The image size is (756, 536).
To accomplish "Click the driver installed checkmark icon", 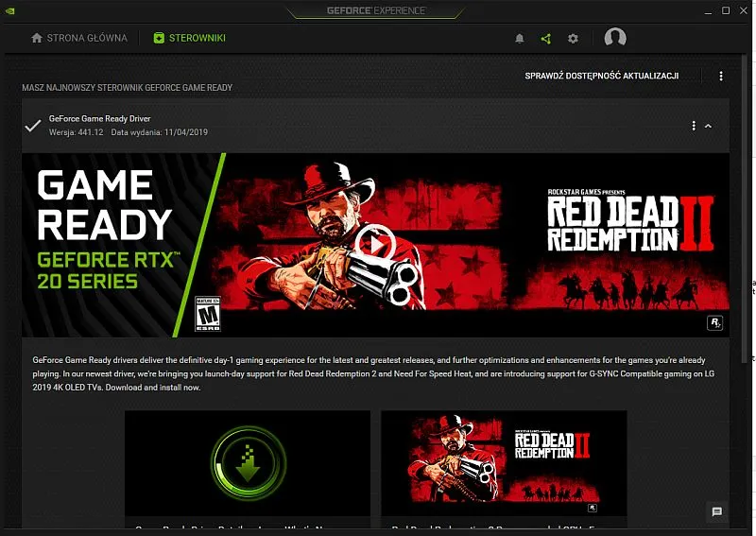I will click(x=33, y=126).
